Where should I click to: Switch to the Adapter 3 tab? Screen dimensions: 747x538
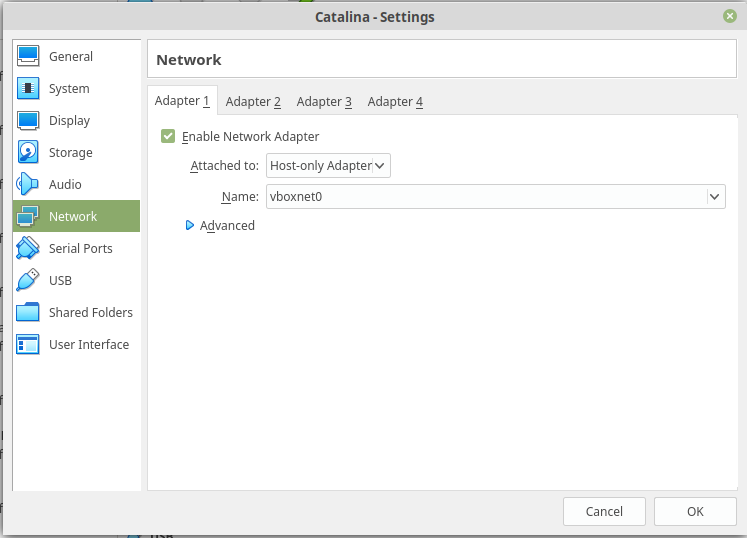pyautogui.click(x=324, y=102)
